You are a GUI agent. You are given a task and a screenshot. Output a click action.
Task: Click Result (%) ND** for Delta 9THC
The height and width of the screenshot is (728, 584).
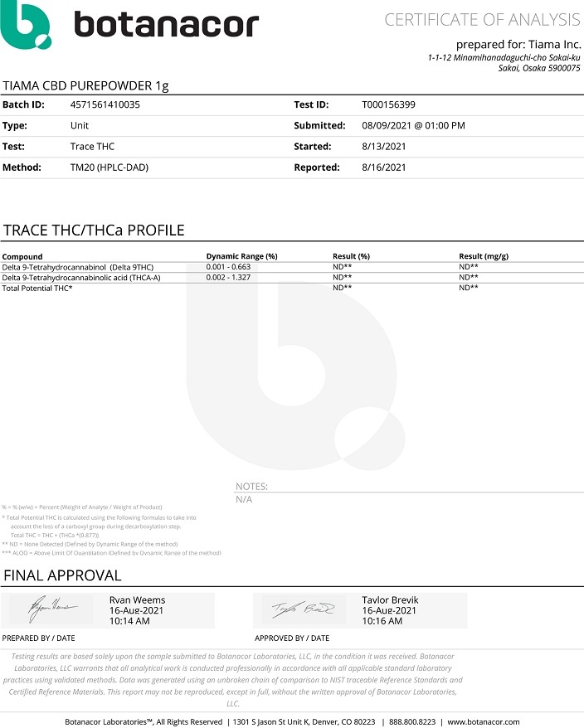[342, 267]
